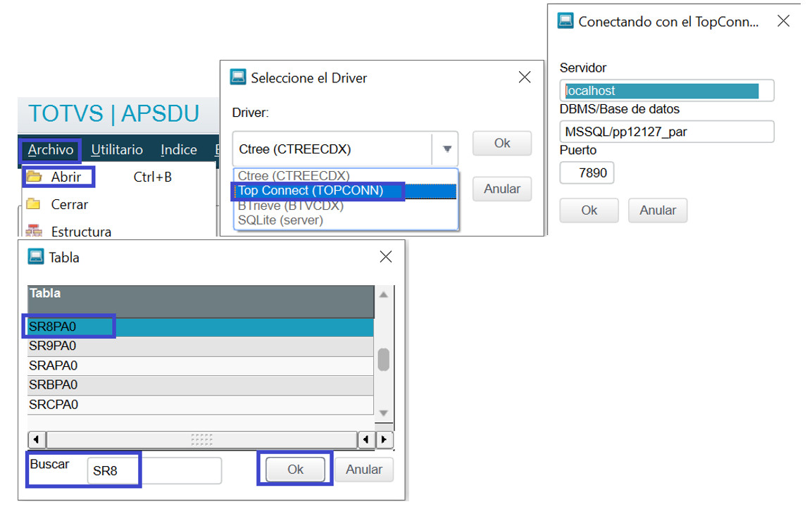Click the Conectando con el TopConn window icon
This screenshot has width=812, height=509.
tap(565, 21)
